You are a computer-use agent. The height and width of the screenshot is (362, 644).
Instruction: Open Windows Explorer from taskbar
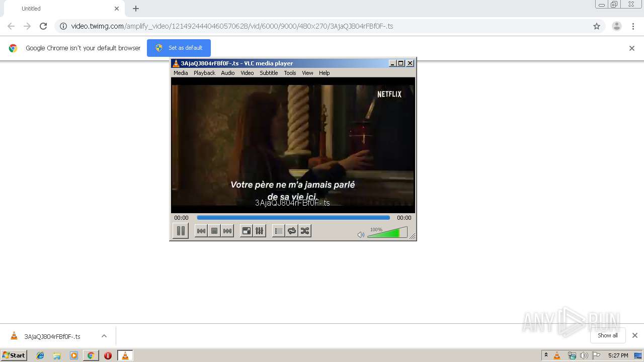[x=57, y=355]
